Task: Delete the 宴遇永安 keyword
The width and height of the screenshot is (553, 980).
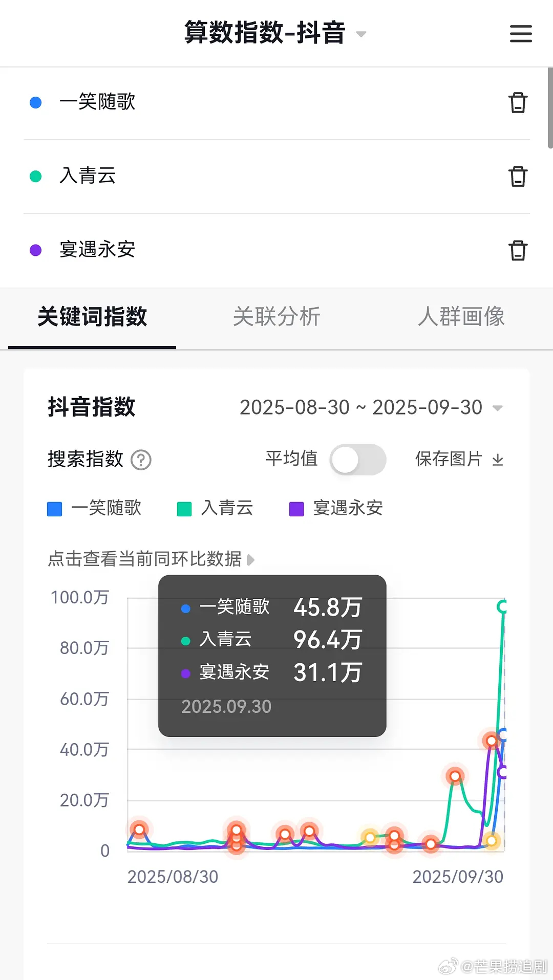Action: click(518, 250)
